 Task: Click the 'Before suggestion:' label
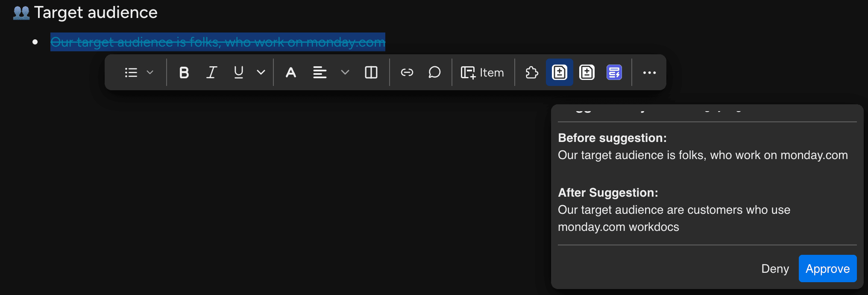(x=612, y=138)
